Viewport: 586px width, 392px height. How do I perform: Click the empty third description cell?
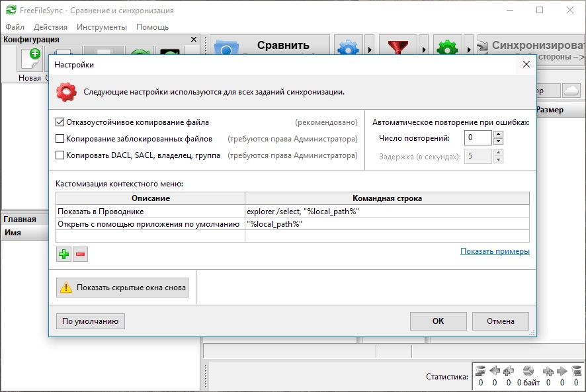pyautogui.click(x=150, y=236)
